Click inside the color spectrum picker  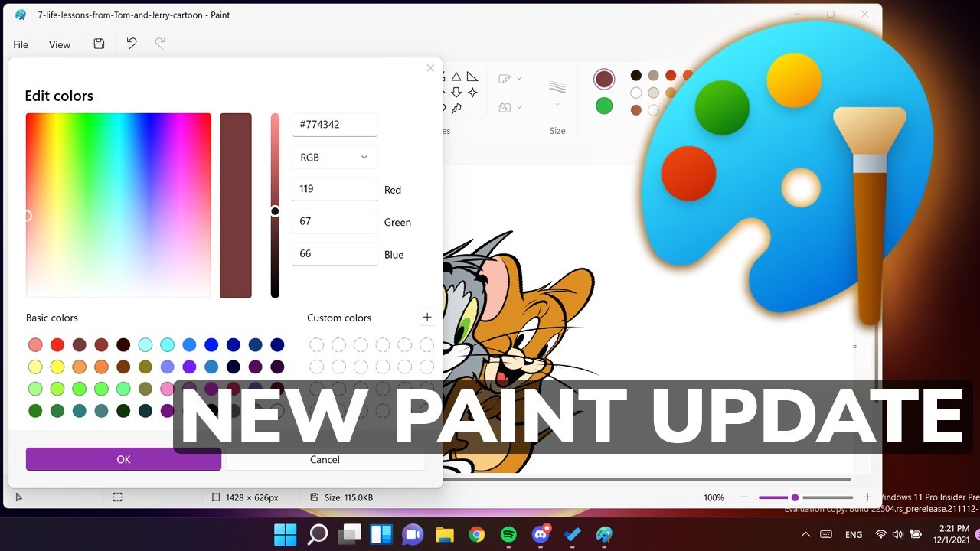(118, 205)
